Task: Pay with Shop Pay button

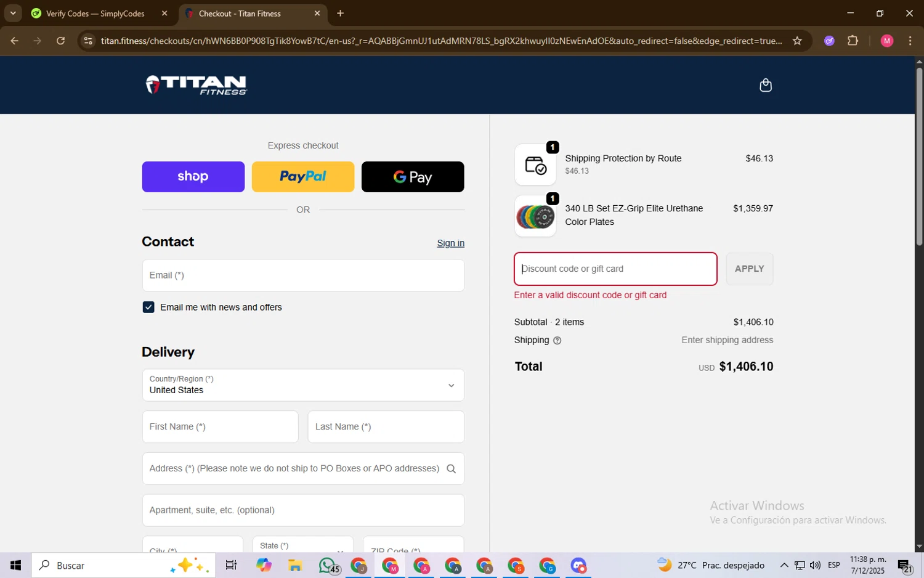Action: [x=193, y=177]
